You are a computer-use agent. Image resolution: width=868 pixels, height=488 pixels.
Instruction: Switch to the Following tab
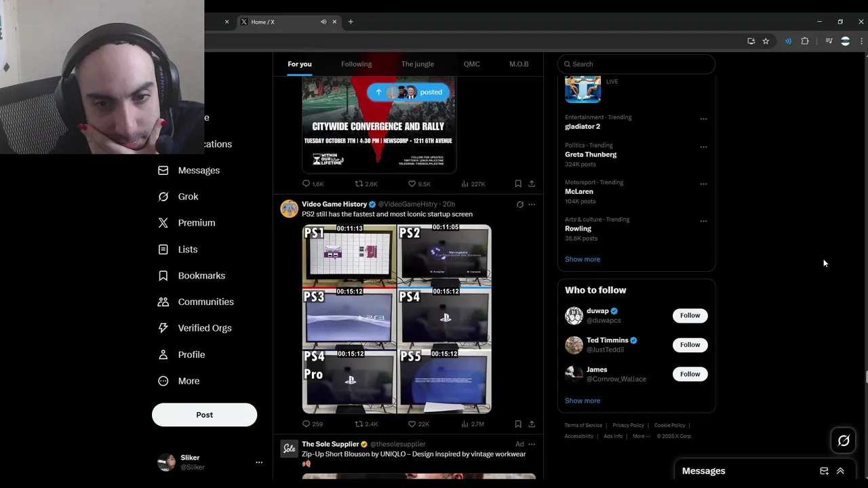356,64
